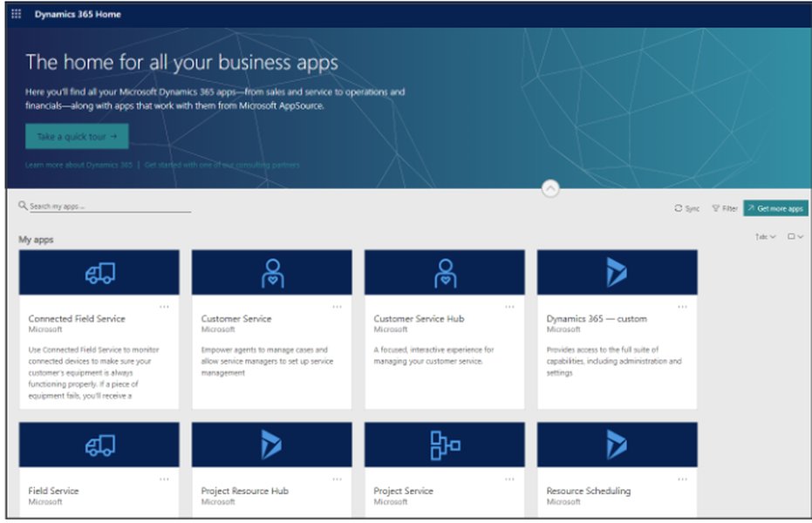Click the magnifier search icon
The image size is (812, 523).
pyautogui.click(x=23, y=206)
